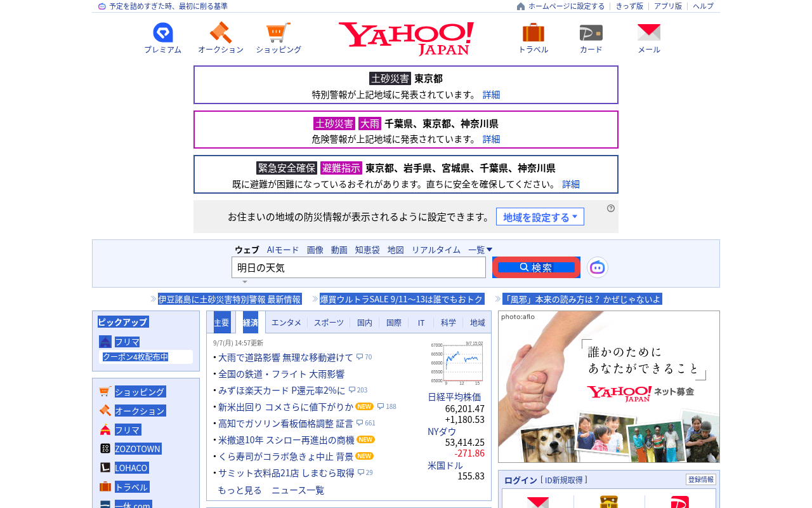Image resolution: width=812 pixels, height=508 pixels.
Task: Switch to スポーツ news tab
Action: (329, 323)
